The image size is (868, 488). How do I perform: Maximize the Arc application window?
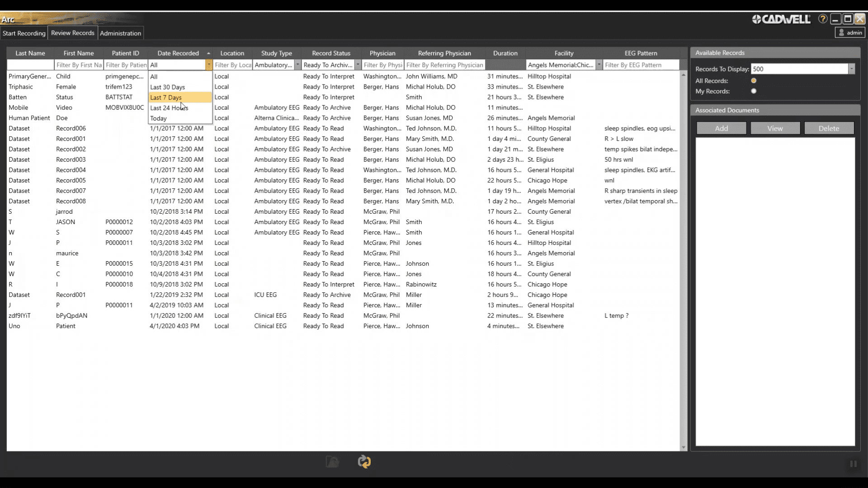pyautogui.click(x=848, y=19)
